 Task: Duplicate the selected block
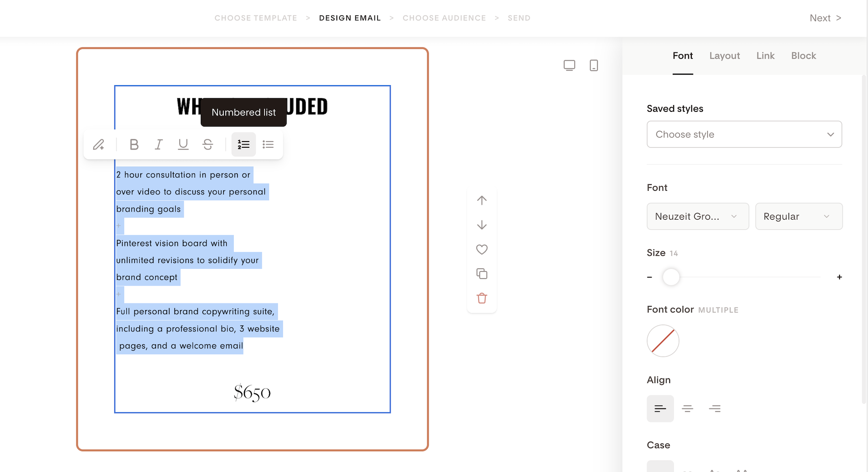coord(481,274)
